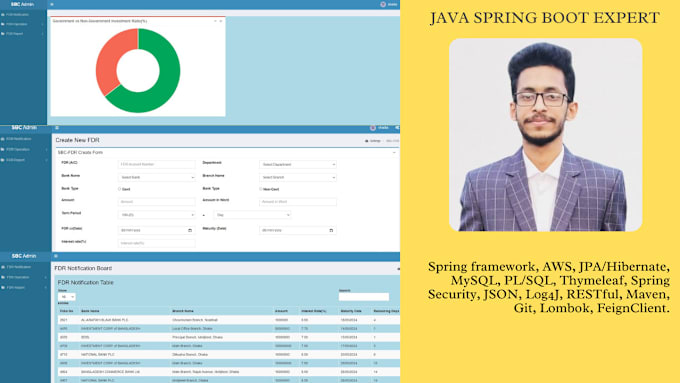This screenshot has width=680, height=383.
Task: Click the FDR date input field
Action: (x=157, y=230)
